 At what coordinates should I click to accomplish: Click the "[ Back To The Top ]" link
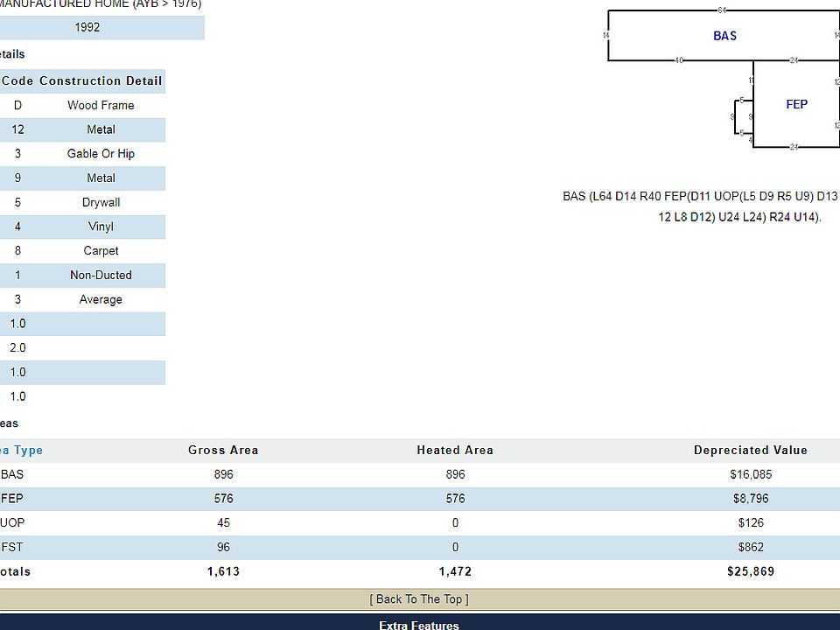click(x=419, y=598)
